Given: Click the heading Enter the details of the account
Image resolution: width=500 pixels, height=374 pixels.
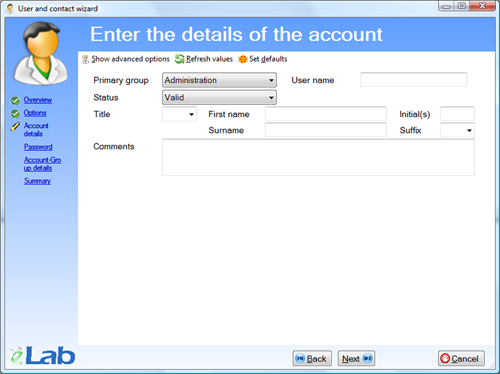Looking at the screenshot, I should [x=236, y=34].
